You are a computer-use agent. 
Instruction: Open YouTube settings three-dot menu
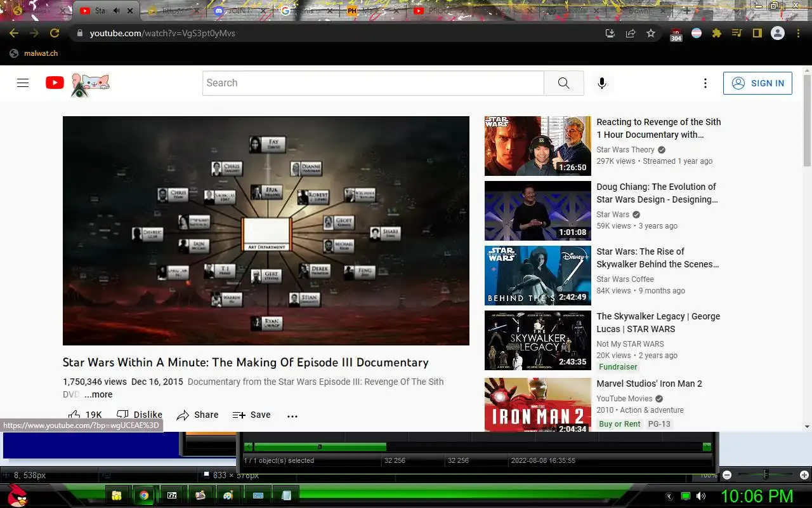click(x=705, y=83)
